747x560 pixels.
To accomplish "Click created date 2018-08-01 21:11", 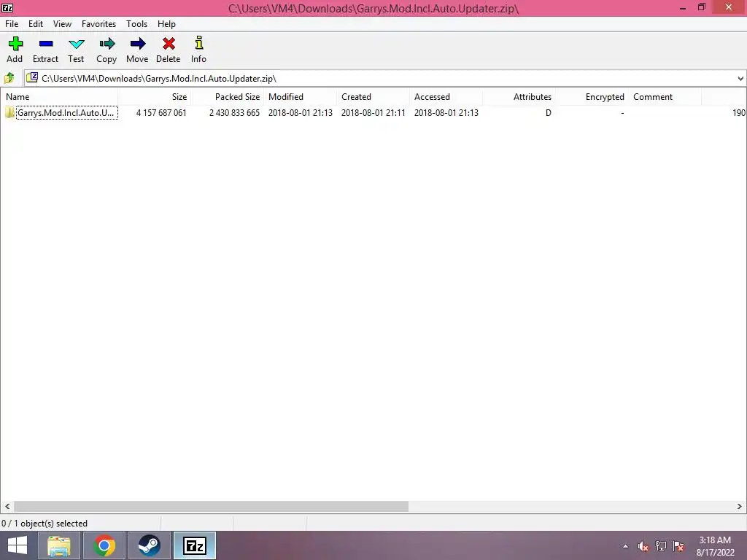I will [x=373, y=113].
